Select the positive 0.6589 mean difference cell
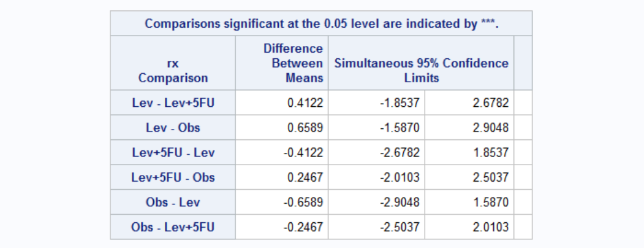Viewport: 644px width, 248px height. pos(305,128)
